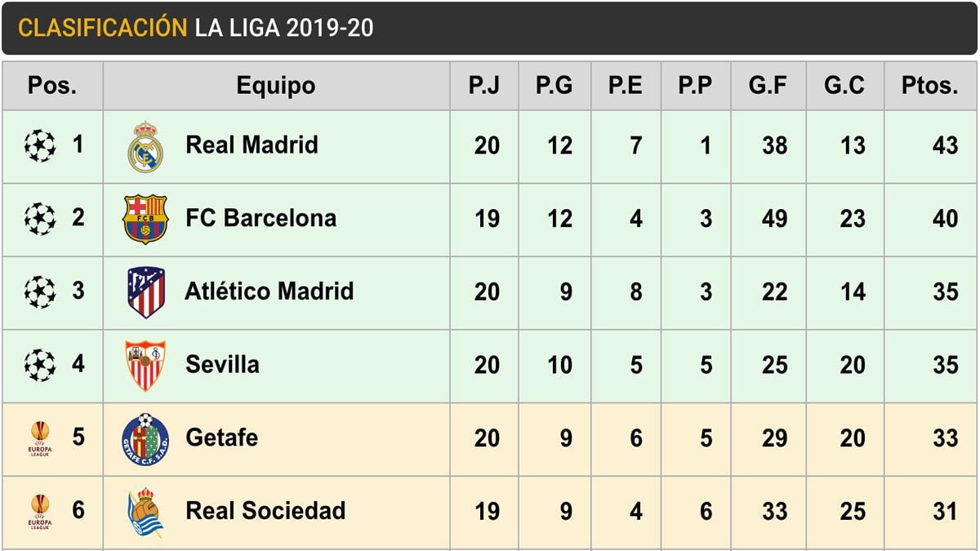Click the Real Madrid club crest

[x=145, y=147]
